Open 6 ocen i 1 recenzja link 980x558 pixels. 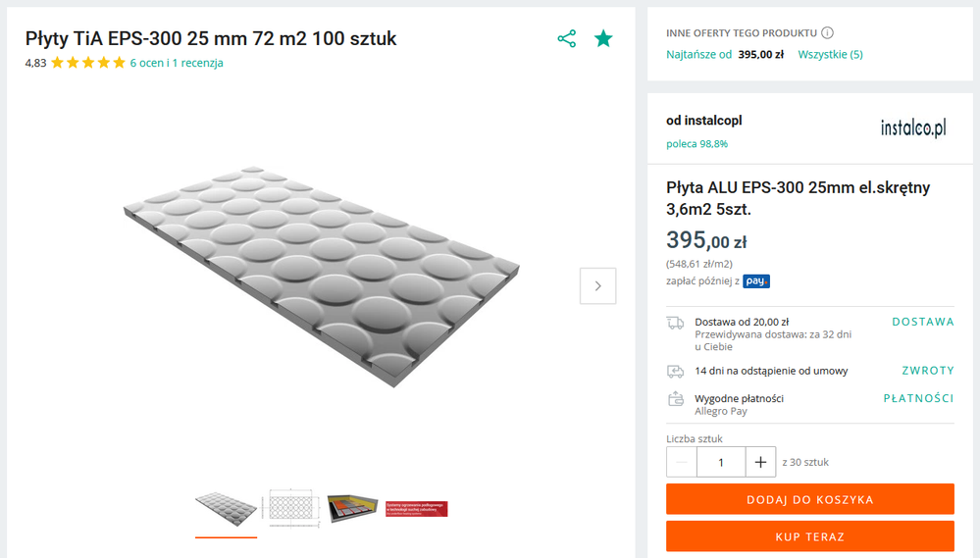[177, 63]
